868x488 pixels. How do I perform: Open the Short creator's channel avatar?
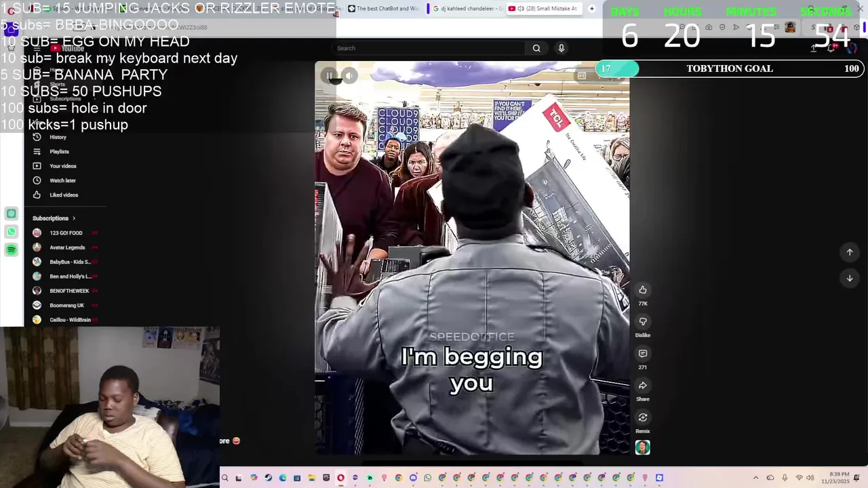pos(643,447)
